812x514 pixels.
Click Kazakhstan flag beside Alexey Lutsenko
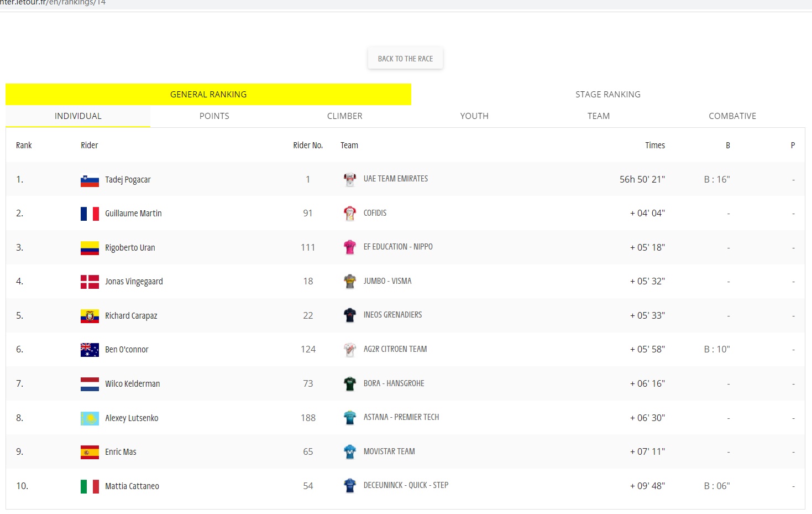pyautogui.click(x=90, y=418)
